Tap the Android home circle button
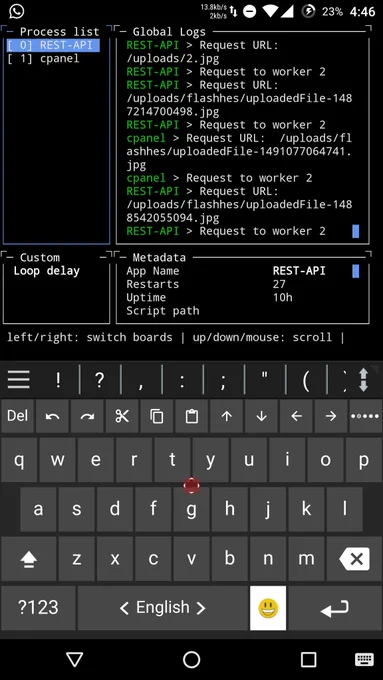 click(x=191, y=660)
